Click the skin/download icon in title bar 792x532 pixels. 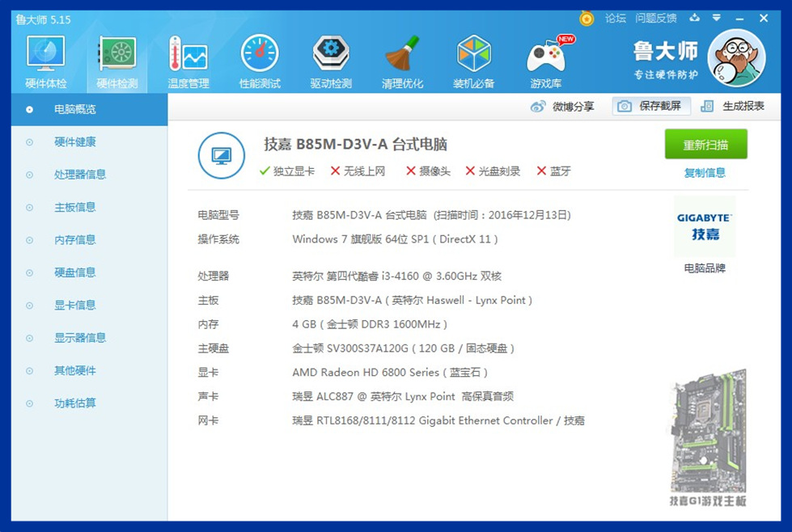click(x=695, y=18)
